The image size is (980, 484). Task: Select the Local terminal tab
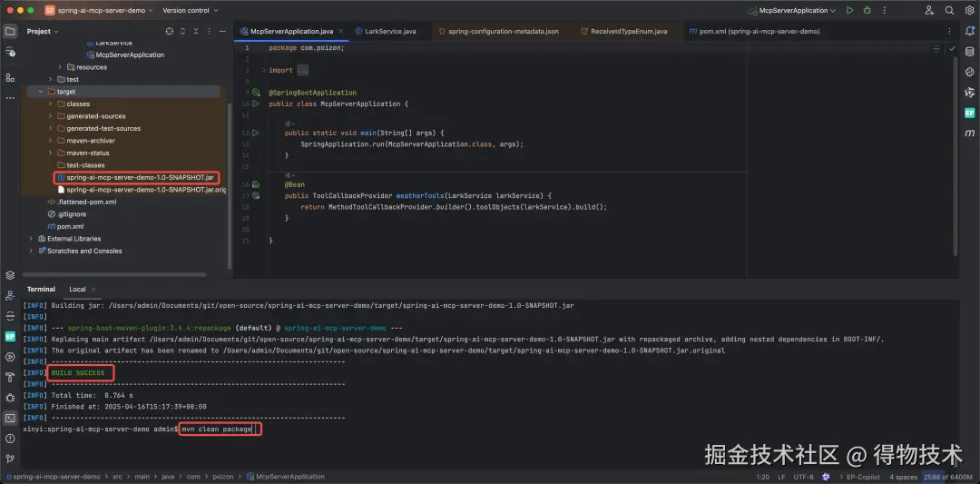(x=77, y=290)
